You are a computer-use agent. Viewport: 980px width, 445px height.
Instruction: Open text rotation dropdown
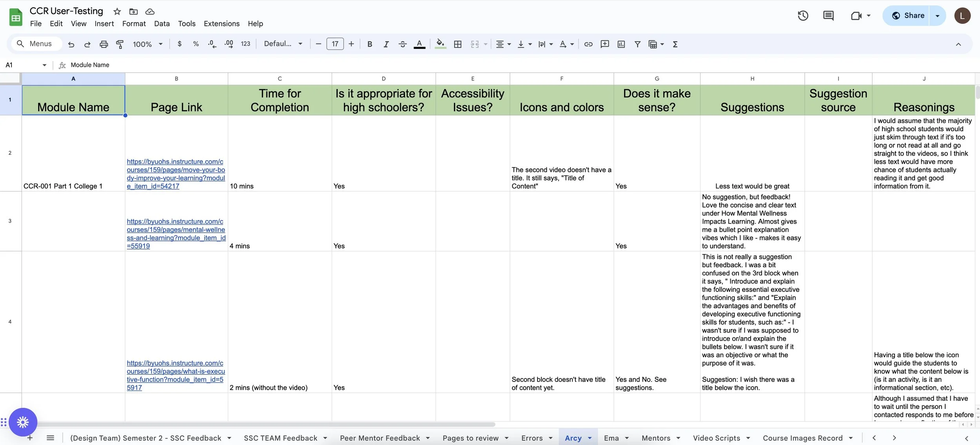(566, 44)
